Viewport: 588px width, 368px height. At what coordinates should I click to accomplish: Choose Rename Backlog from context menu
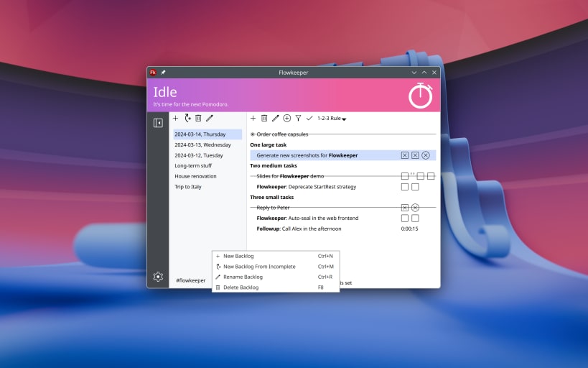tap(276, 277)
